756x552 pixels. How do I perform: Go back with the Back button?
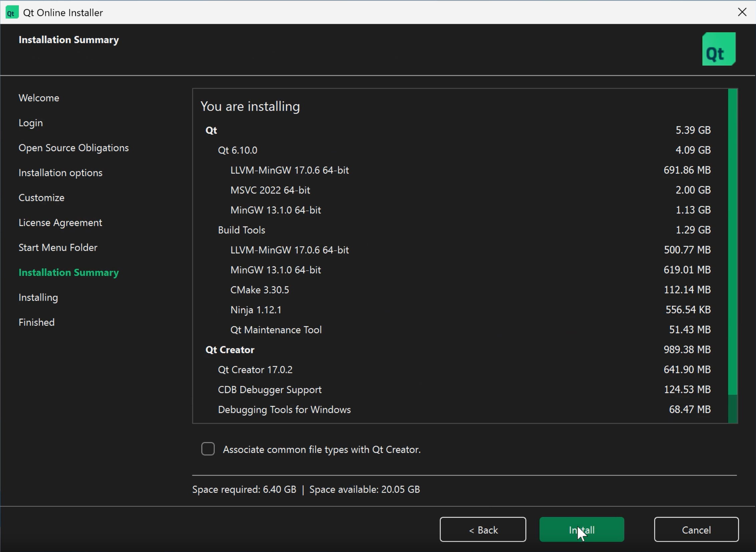pos(483,530)
